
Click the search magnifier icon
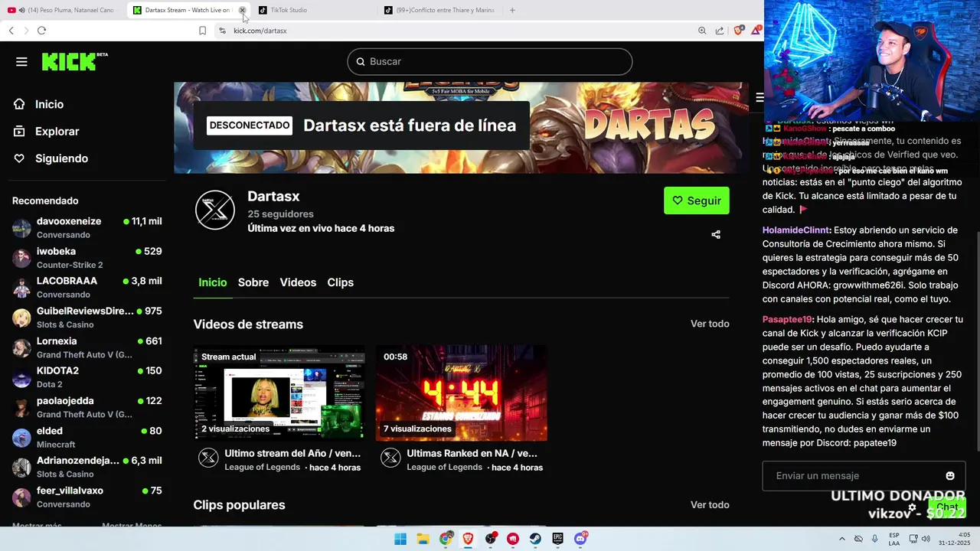pos(361,62)
